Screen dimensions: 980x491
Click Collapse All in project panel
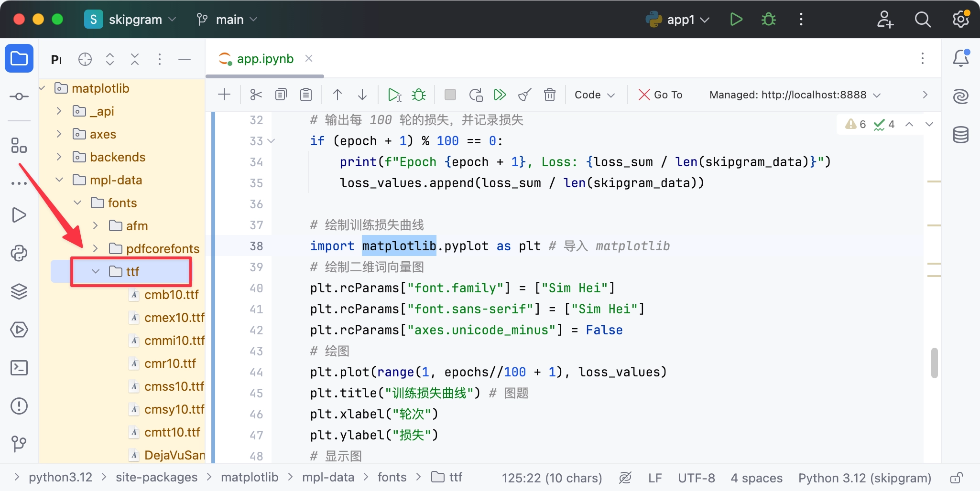pos(135,59)
